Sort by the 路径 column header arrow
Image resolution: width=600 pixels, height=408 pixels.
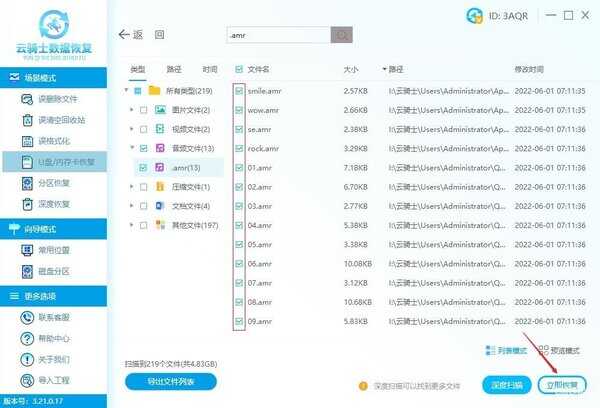click(x=384, y=69)
